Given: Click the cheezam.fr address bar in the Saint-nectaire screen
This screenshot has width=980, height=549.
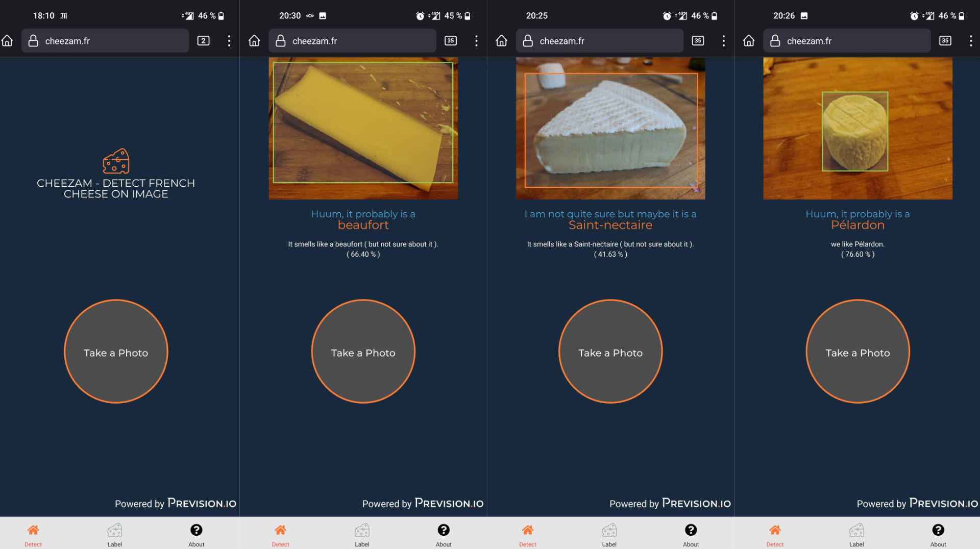Looking at the screenshot, I should (600, 41).
